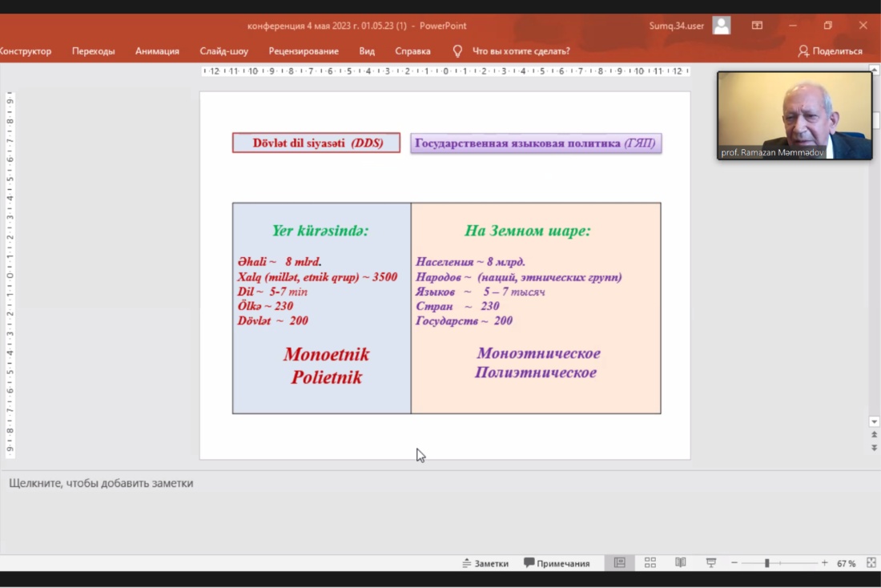Open the Рецензирование tab

click(x=304, y=51)
